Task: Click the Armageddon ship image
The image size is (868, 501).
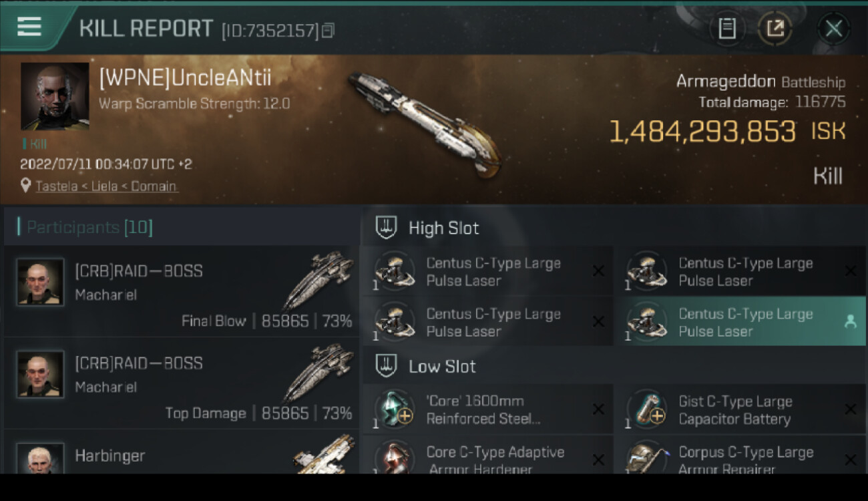Action: [x=423, y=123]
